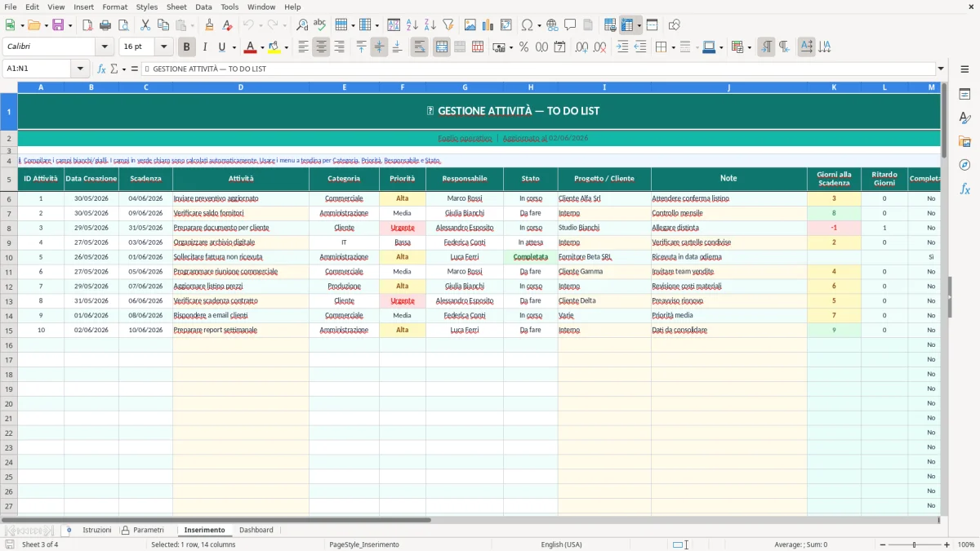
Task: Increase indent
Action: [x=622, y=47]
